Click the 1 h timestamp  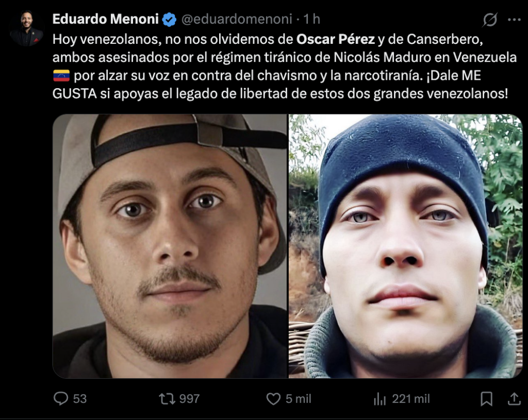pos(311,19)
